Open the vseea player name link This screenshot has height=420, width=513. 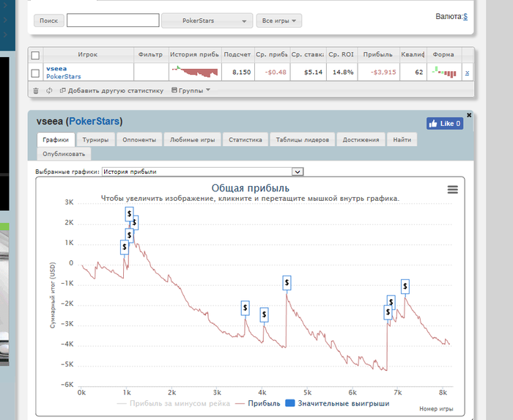[x=56, y=69]
